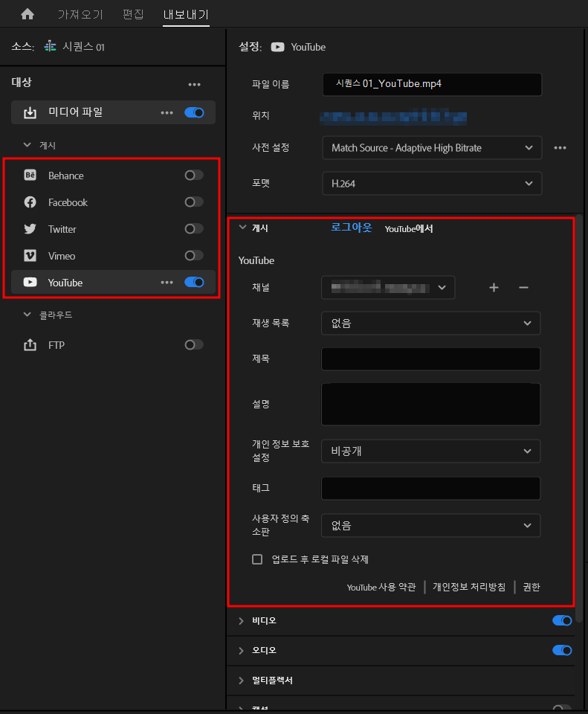Turn off the 미디어 파일 toggle

194,112
